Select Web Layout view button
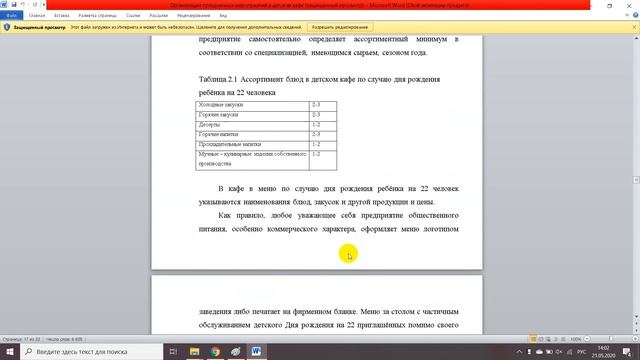Viewport: 640px width, 360px height. [x=548, y=339]
